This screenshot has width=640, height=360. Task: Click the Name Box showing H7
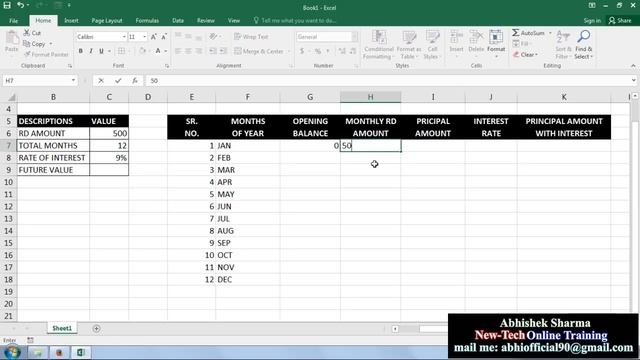click(39, 81)
